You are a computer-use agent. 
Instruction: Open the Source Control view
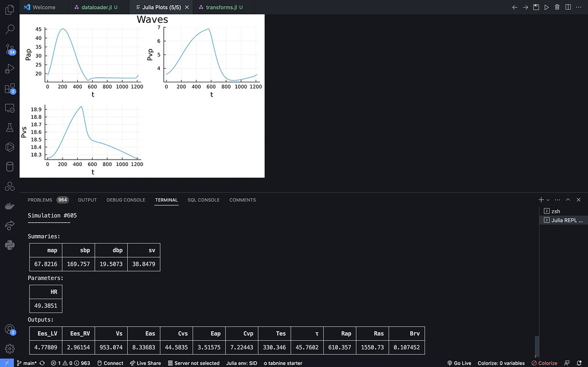pos(10,50)
